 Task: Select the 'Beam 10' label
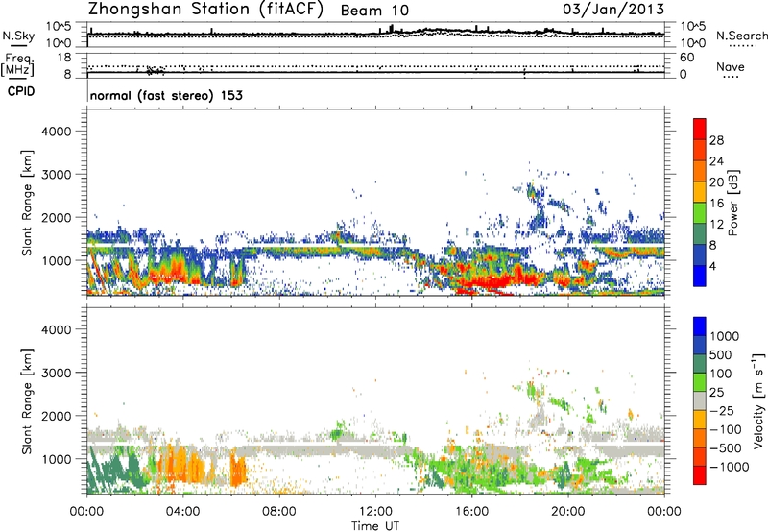click(x=374, y=11)
